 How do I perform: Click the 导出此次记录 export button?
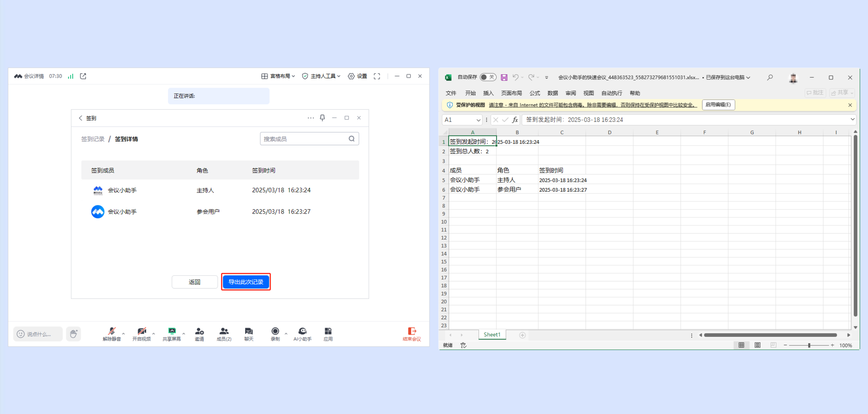point(246,282)
